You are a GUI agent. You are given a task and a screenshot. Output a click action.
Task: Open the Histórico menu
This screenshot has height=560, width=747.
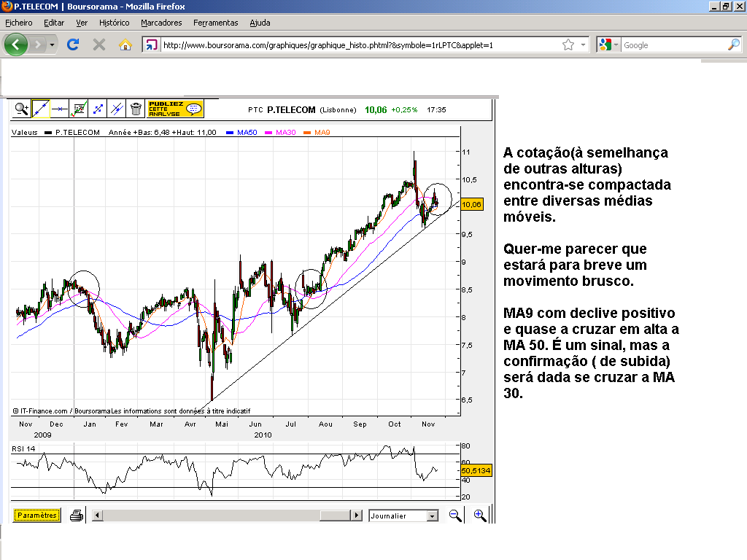(x=115, y=23)
